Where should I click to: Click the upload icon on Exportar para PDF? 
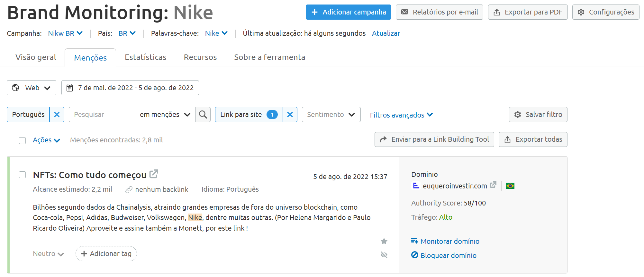click(497, 12)
